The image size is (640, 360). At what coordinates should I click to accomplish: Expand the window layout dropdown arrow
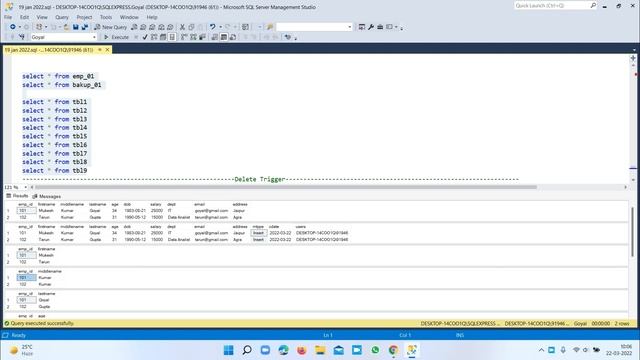point(396,27)
